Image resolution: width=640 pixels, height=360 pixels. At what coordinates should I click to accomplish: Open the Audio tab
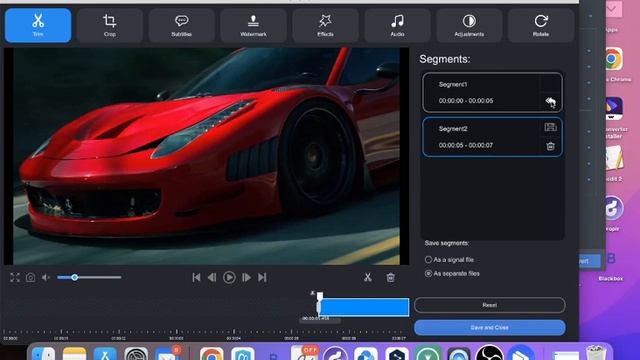pyautogui.click(x=397, y=25)
